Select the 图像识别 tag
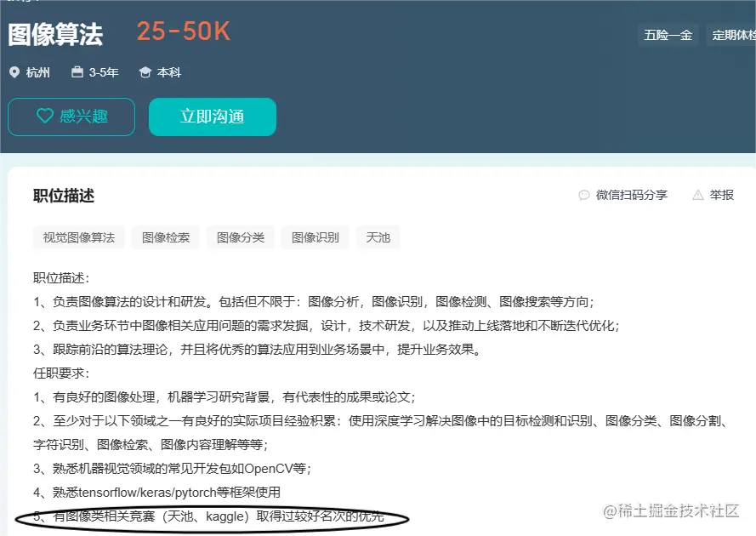756x536 pixels. point(315,237)
